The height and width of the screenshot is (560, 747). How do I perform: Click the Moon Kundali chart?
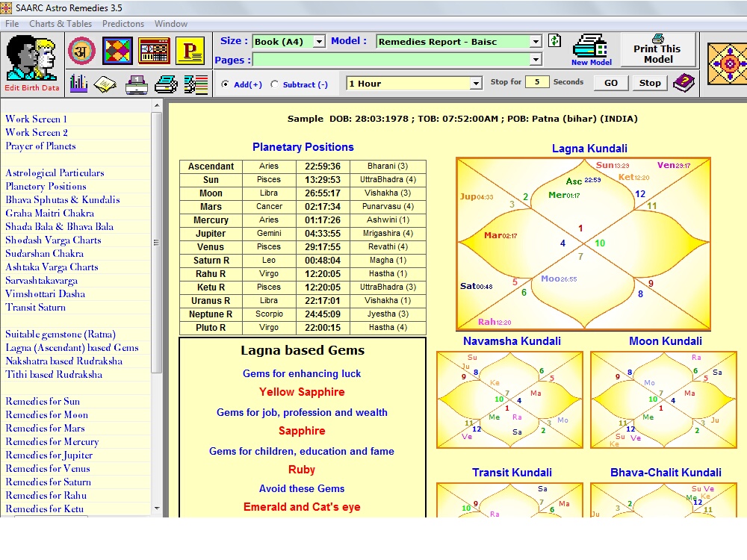[x=663, y=400]
